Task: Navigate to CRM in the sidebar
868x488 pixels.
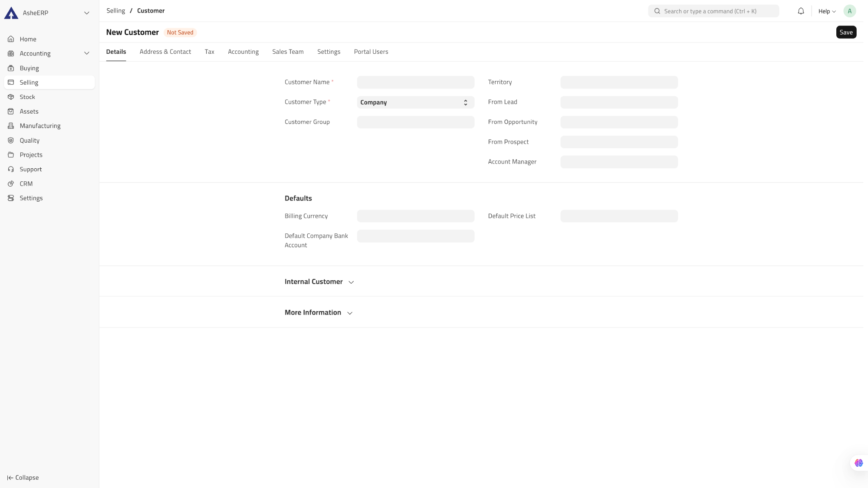Action: (x=26, y=184)
